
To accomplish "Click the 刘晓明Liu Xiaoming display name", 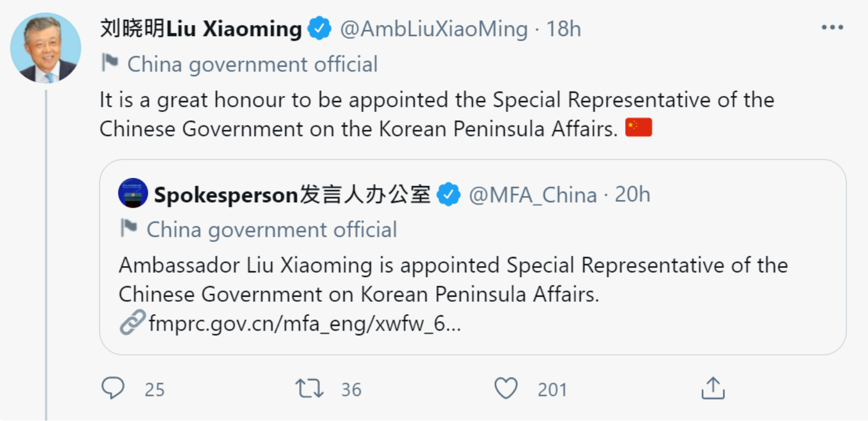I will [201, 29].
